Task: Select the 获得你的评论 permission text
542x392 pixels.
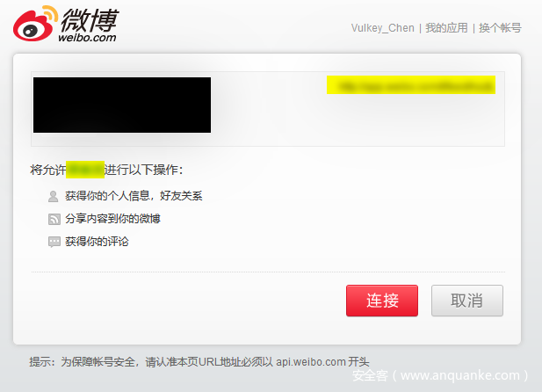Action: 97,242
